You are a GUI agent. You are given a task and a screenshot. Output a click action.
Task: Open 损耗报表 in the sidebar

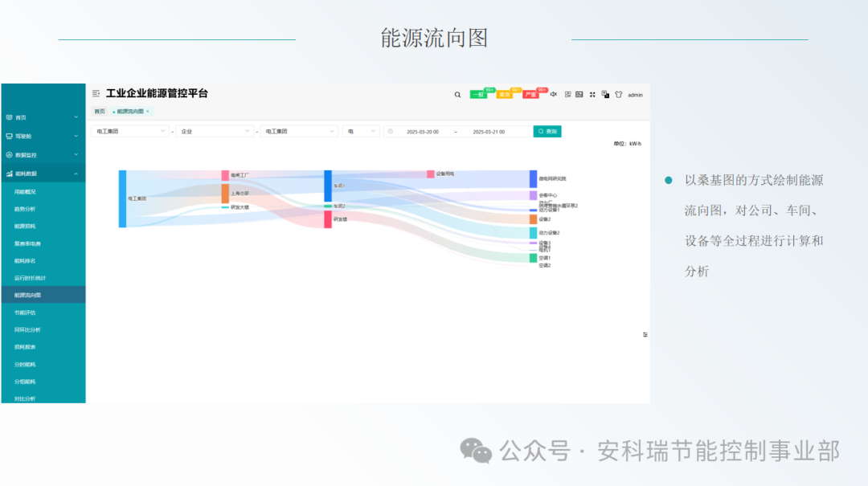click(43, 347)
